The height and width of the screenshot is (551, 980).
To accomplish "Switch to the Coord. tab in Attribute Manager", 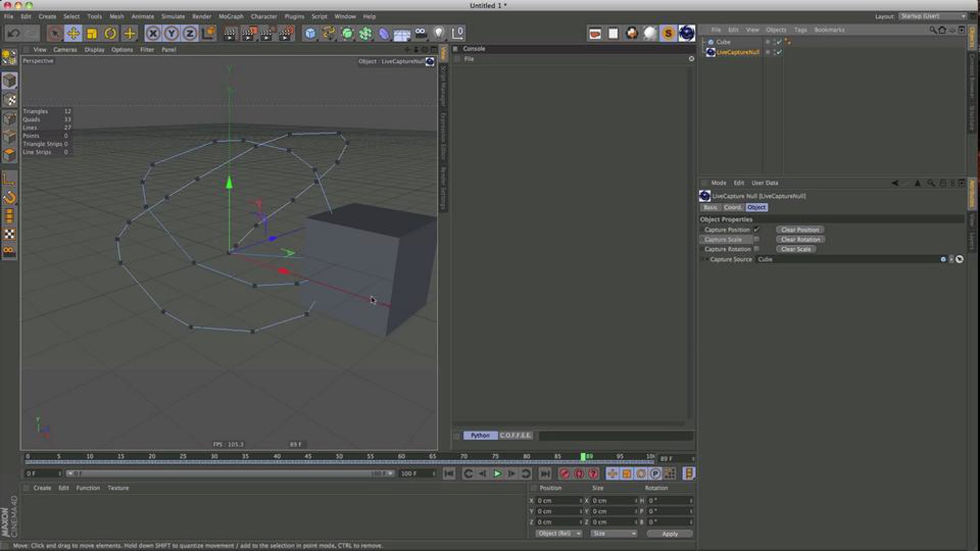I will pos(733,208).
